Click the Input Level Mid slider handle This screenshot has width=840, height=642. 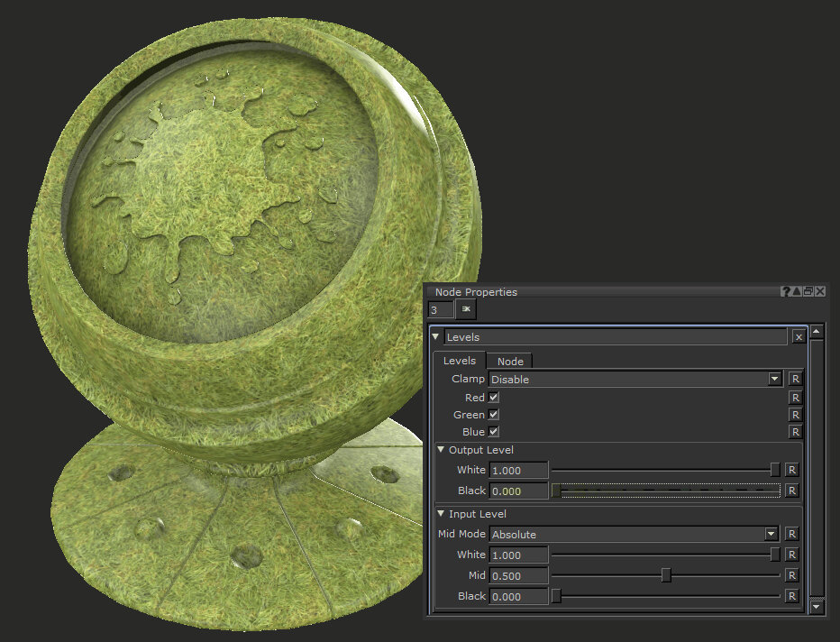666,575
